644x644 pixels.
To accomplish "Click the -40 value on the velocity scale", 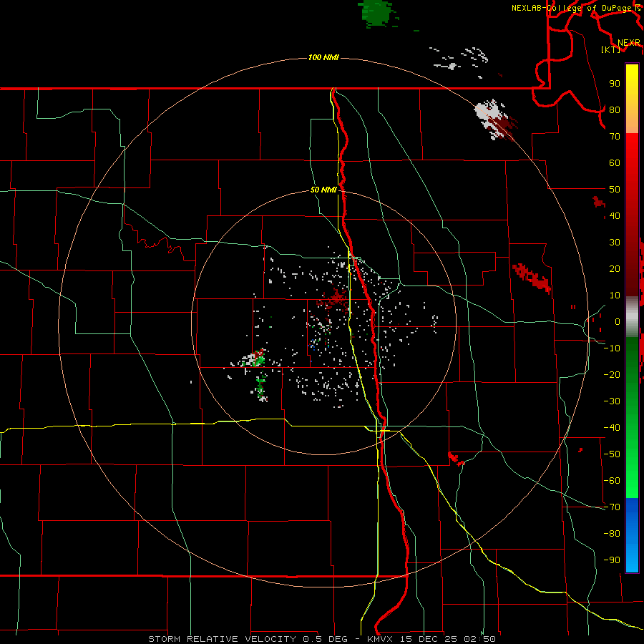I will click(x=612, y=428).
